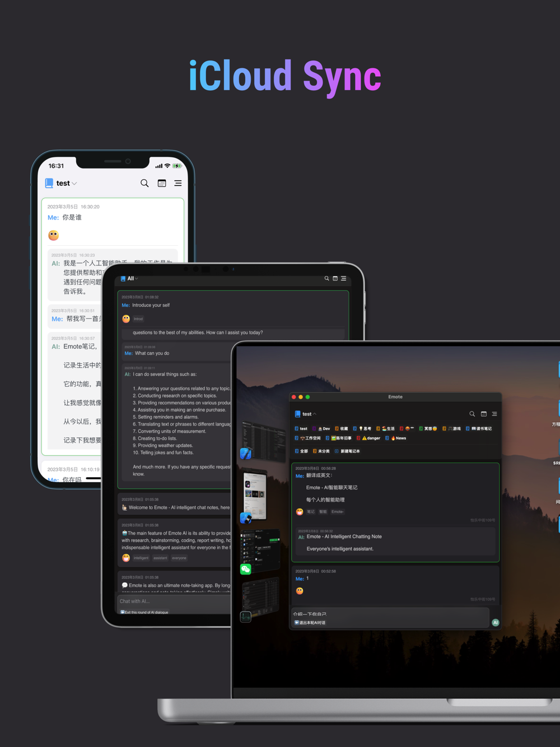Select the 笔记 tag in Mac window
Viewport: 560px width, 747px height.
pyautogui.click(x=311, y=512)
